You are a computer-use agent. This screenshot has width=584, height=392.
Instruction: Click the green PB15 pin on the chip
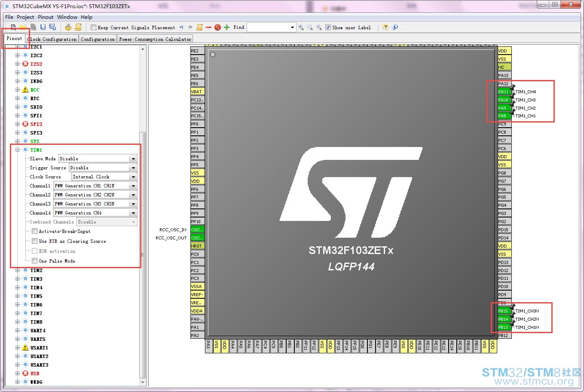pos(504,311)
